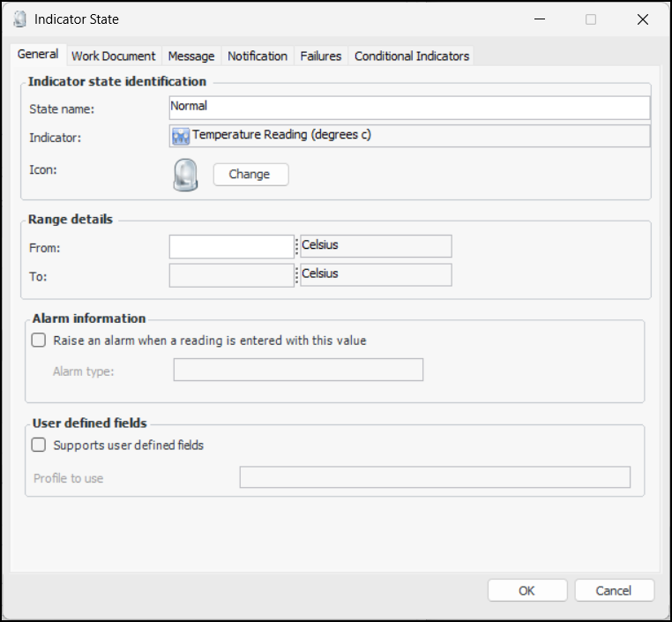The width and height of the screenshot is (672, 622).
Task: Click the From unit Celsius field
Action: pos(376,246)
